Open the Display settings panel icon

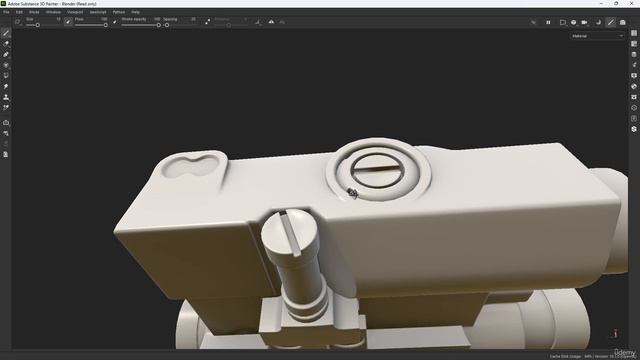click(x=634, y=76)
